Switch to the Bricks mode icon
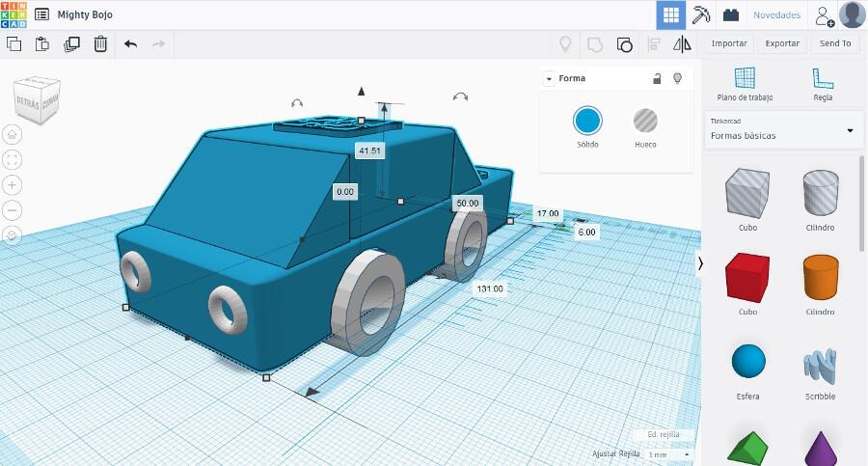This screenshot has height=466, width=868. tap(731, 14)
